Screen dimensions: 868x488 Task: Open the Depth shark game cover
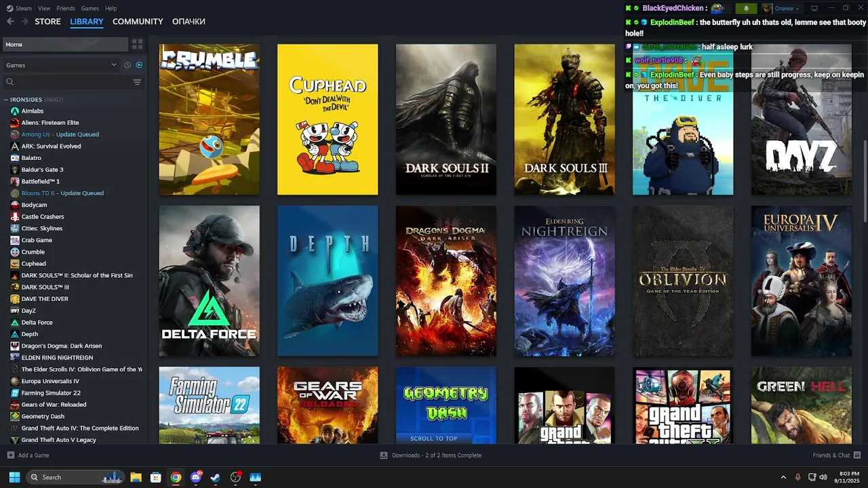tap(328, 281)
